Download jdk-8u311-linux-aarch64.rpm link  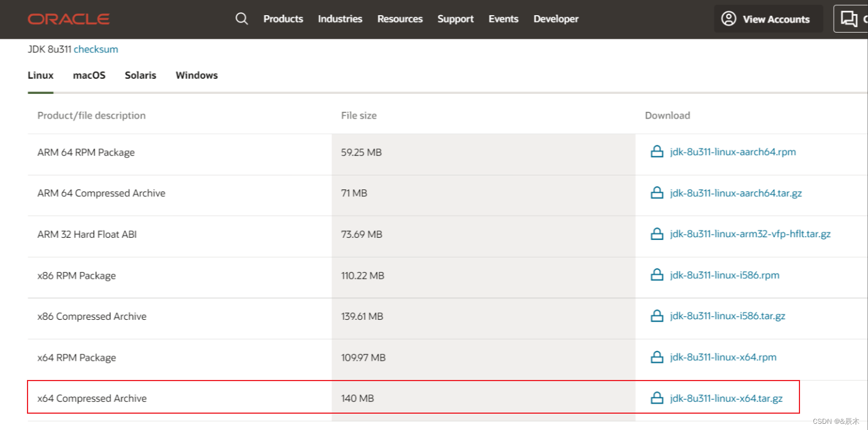tap(733, 152)
